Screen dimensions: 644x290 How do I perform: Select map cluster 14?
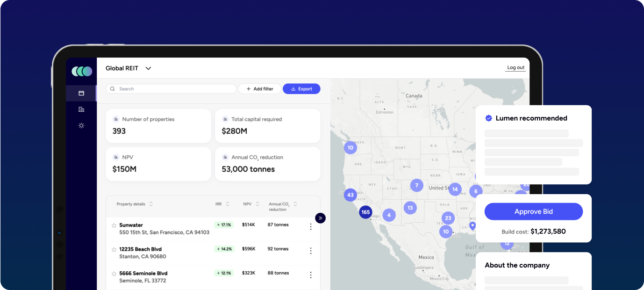455,189
